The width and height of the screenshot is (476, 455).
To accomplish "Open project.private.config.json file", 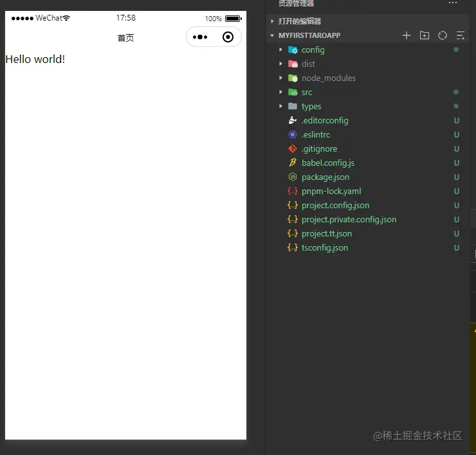I will [x=349, y=220].
